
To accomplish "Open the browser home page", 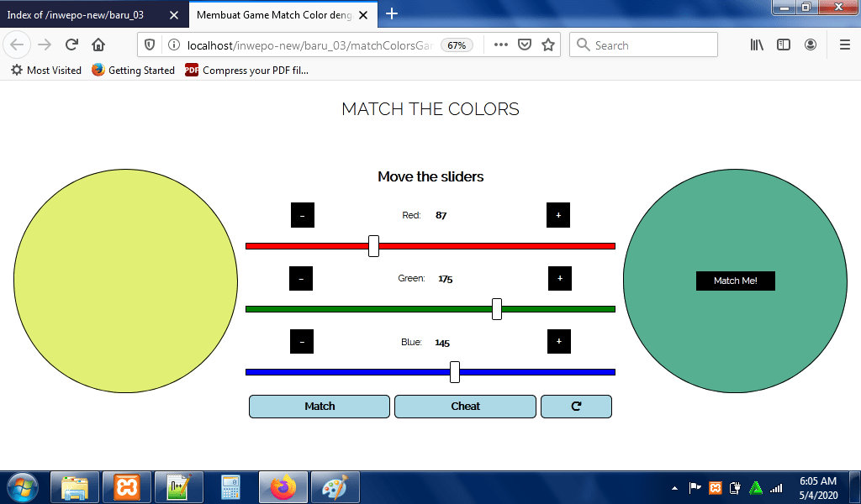I will (98, 45).
